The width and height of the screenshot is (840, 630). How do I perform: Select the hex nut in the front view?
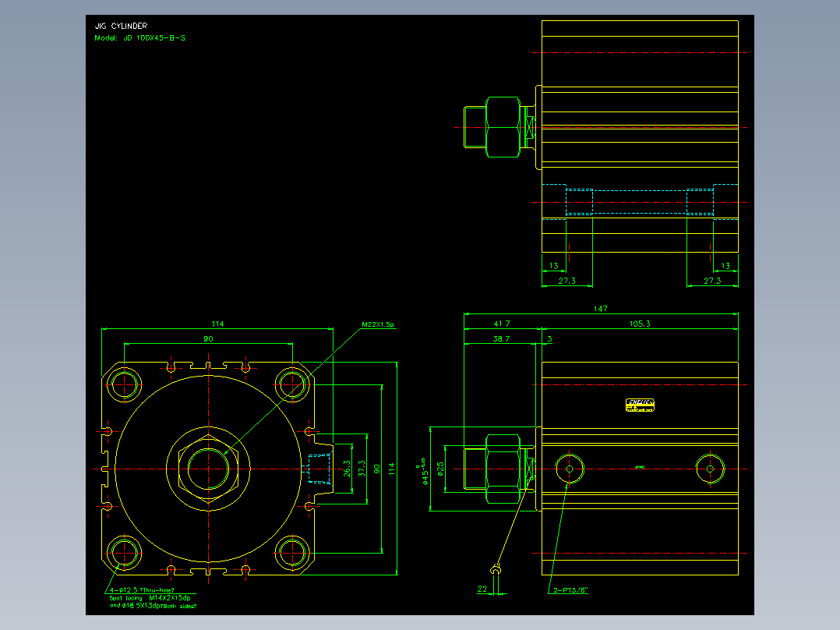pos(208,469)
